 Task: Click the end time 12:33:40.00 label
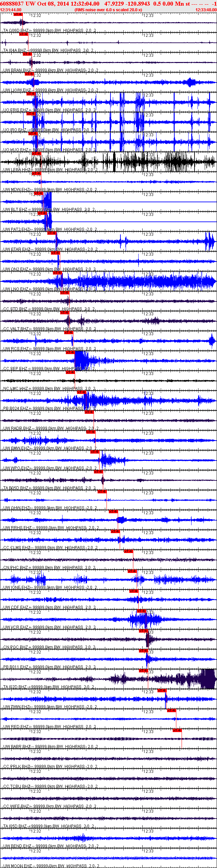point(206,10)
